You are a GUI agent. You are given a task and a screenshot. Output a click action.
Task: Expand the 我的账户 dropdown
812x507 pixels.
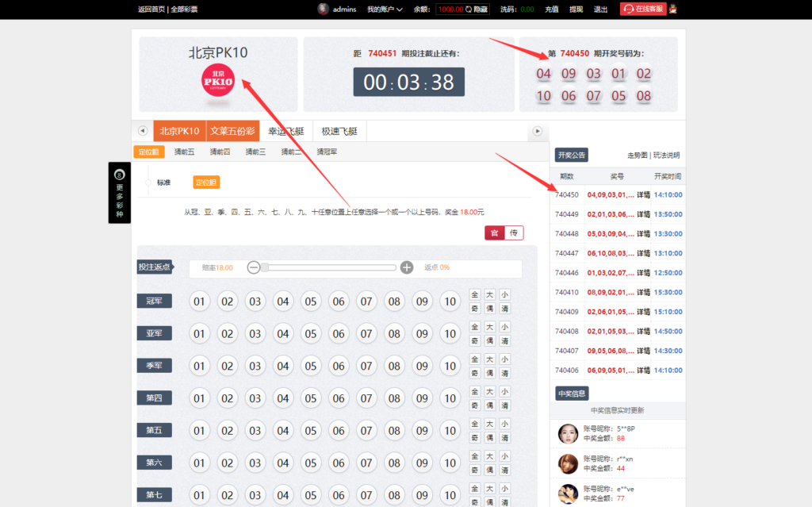pyautogui.click(x=385, y=10)
